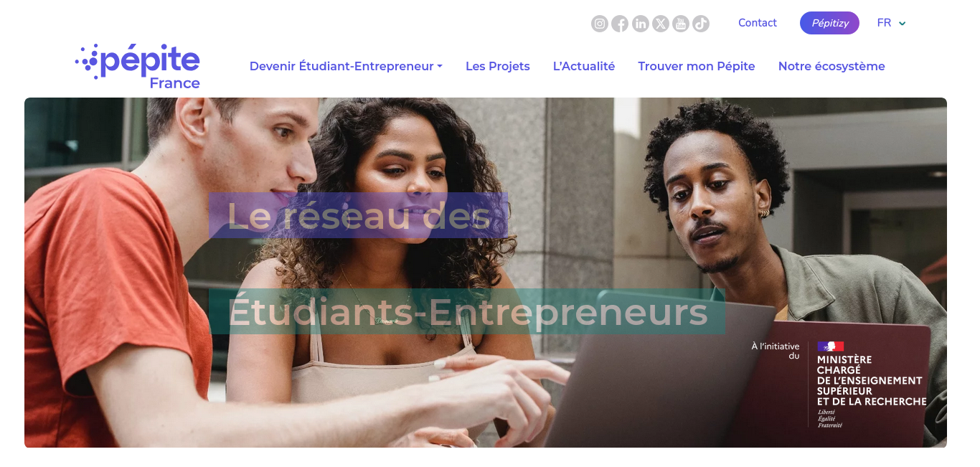Image resolution: width=980 pixels, height=467 pixels.
Task: Click the French ministry logo on banner
Action: pyautogui.click(x=839, y=385)
